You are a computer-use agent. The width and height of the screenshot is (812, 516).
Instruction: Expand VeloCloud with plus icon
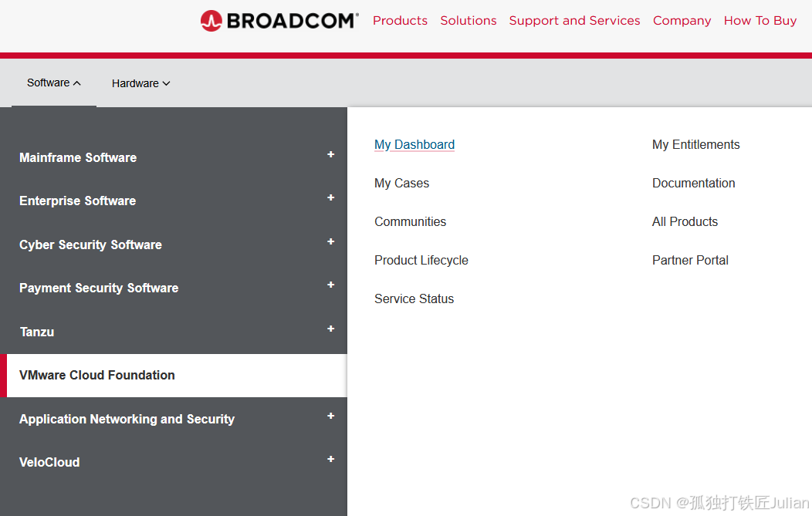[x=330, y=459]
